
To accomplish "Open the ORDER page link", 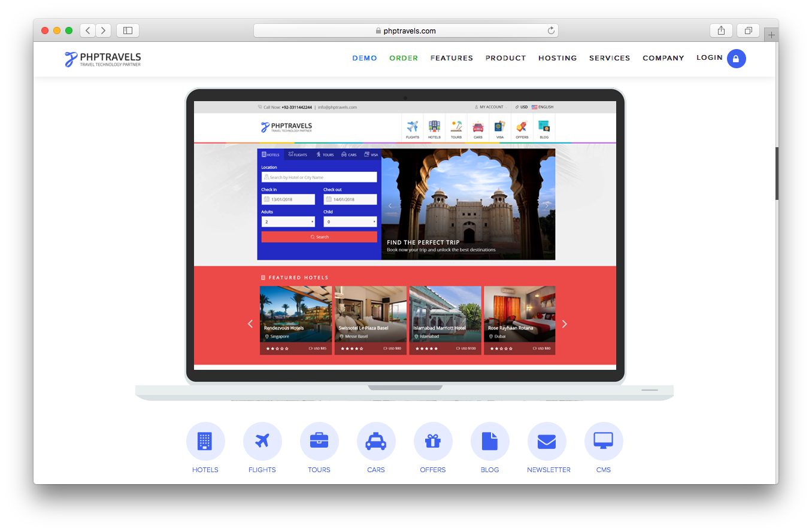I will click(x=404, y=58).
